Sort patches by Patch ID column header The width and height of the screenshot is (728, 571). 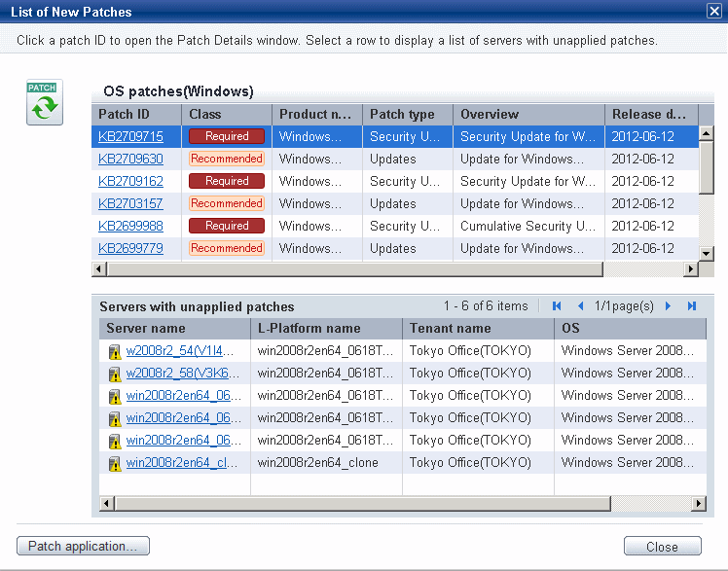click(136, 114)
